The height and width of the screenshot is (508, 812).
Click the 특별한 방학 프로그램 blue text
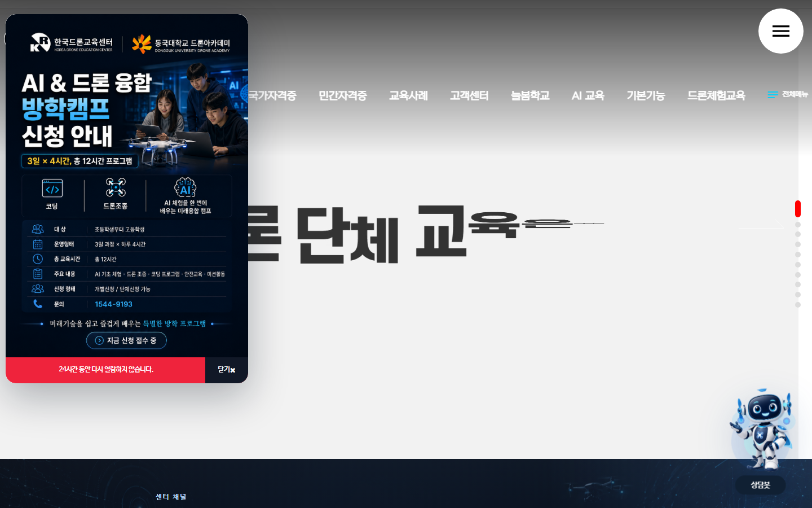pyautogui.click(x=174, y=323)
